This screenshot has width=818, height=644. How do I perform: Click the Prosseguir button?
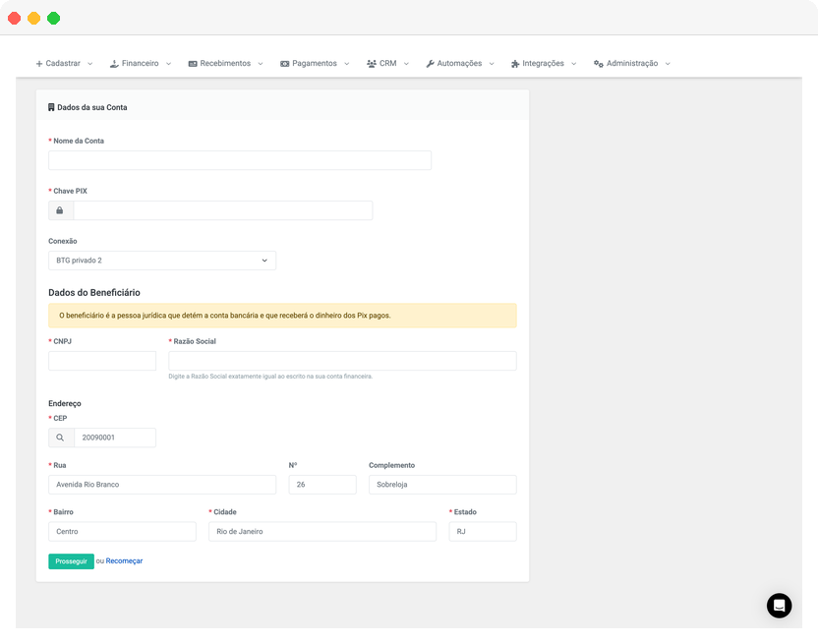(x=70, y=560)
